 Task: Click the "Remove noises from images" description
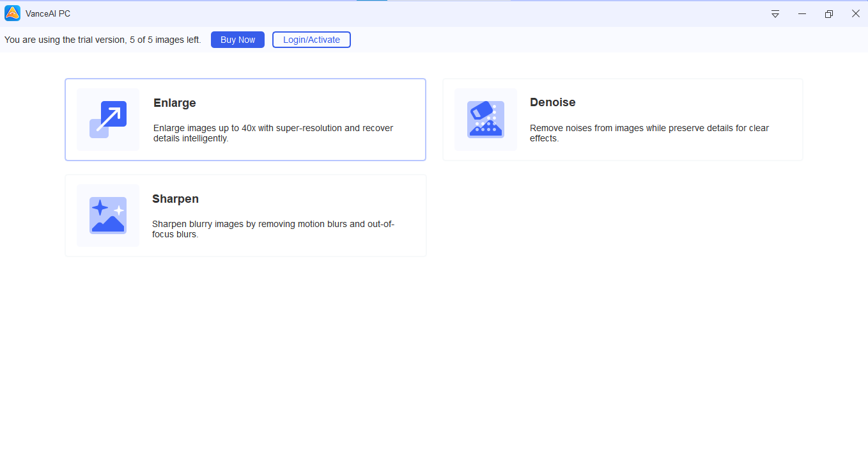(x=649, y=133)
